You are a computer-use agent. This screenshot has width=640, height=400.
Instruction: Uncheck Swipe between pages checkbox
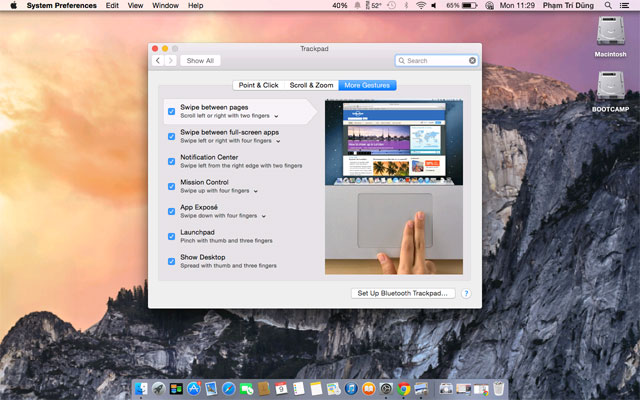(171, 111)
